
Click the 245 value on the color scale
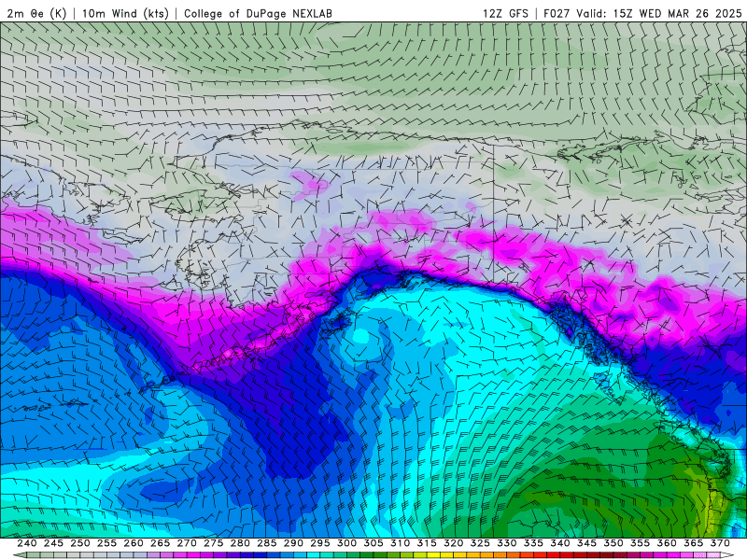pos(53,543)
